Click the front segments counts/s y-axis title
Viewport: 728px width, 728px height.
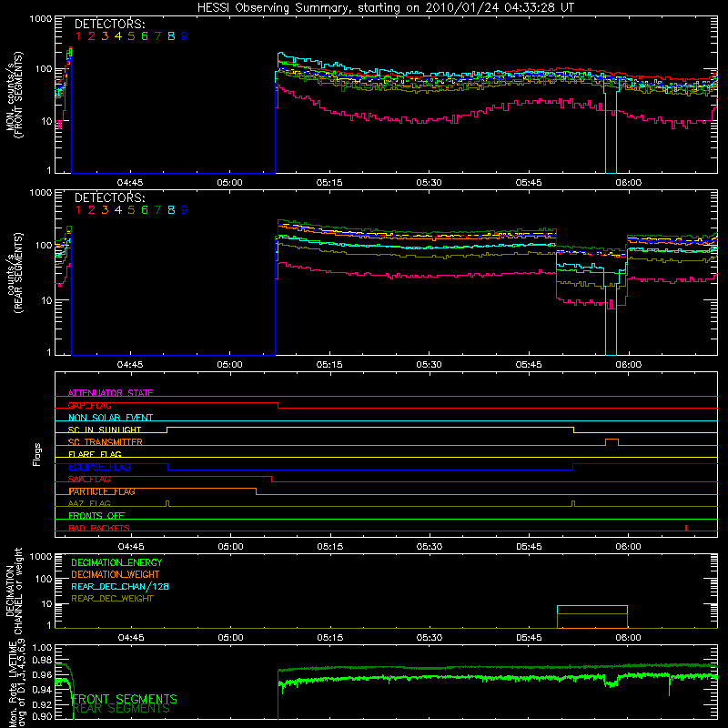[x=15, y=96]
